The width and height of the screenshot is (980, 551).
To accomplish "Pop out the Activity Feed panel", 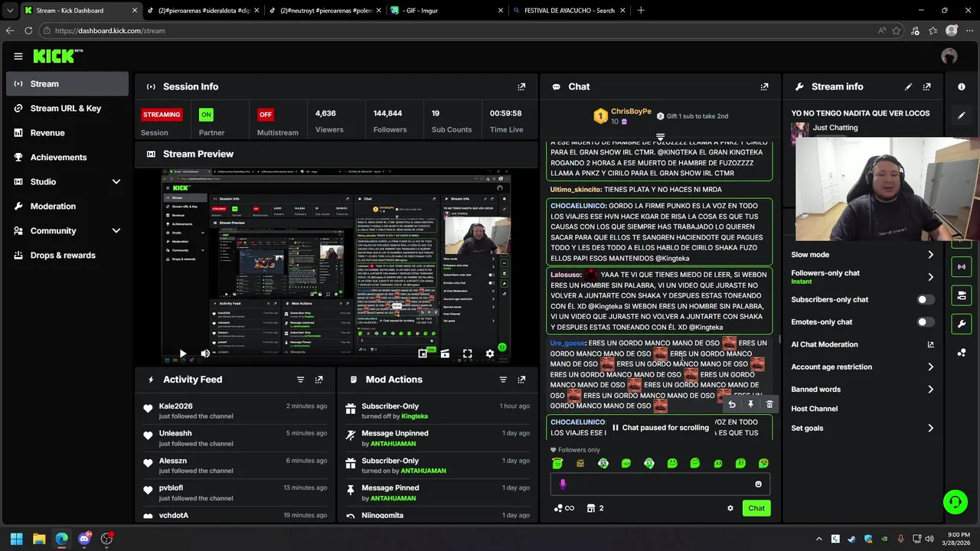I will [319, 380].
